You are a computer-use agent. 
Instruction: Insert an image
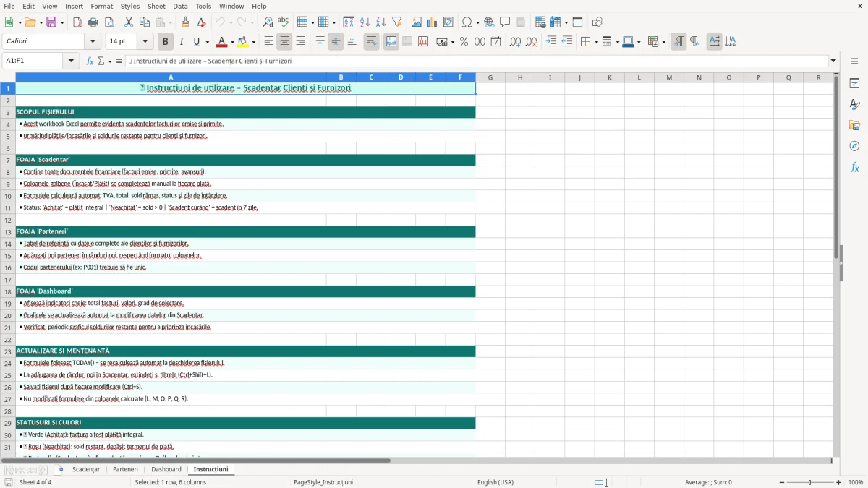tap(417, 22)
